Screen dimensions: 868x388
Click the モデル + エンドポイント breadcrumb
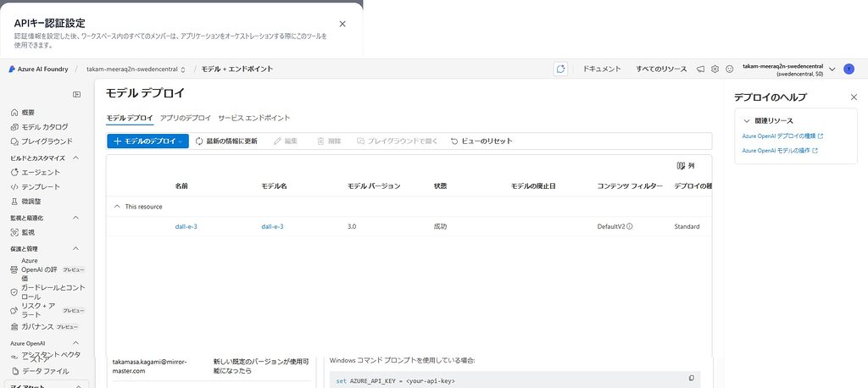[237, 69]
